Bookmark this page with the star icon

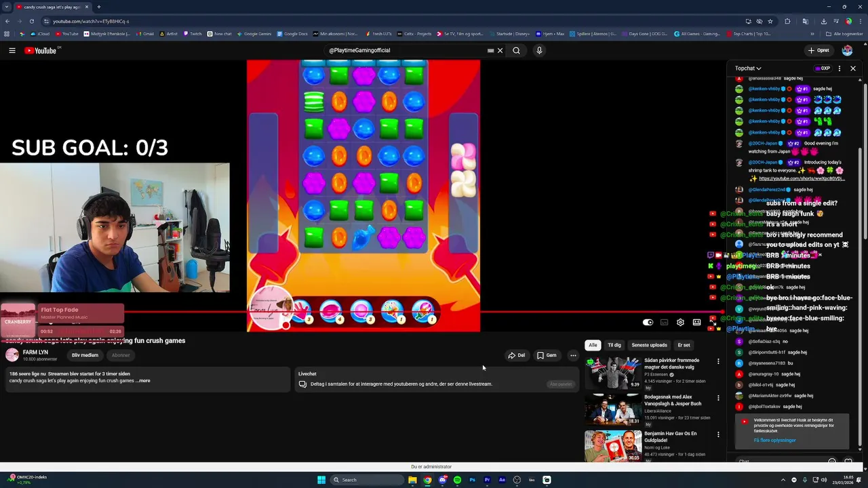[770, 21]
